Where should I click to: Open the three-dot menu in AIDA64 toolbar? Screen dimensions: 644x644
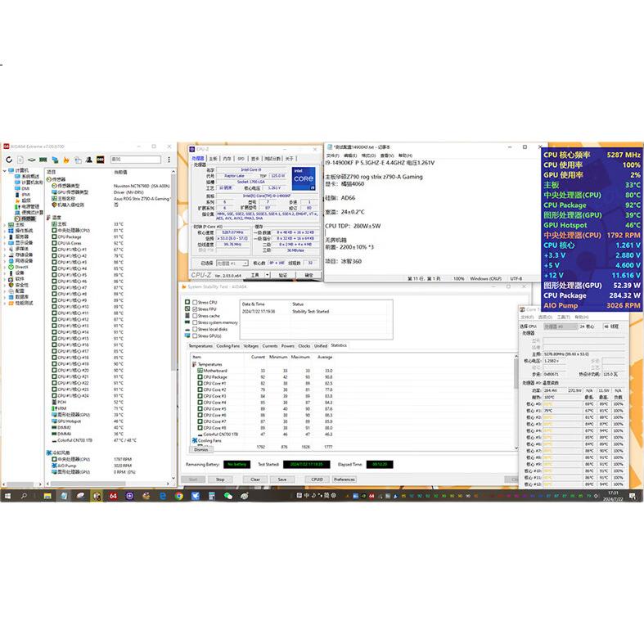(169, 160)
